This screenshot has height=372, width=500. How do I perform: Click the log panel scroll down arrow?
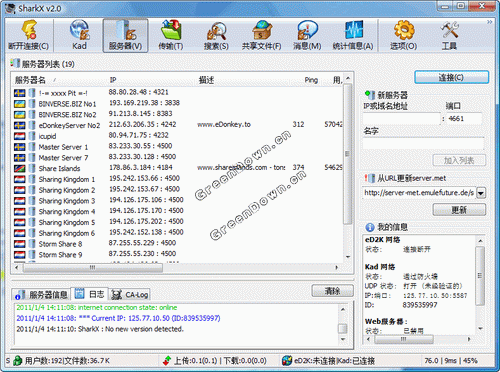tap(343, 339)
